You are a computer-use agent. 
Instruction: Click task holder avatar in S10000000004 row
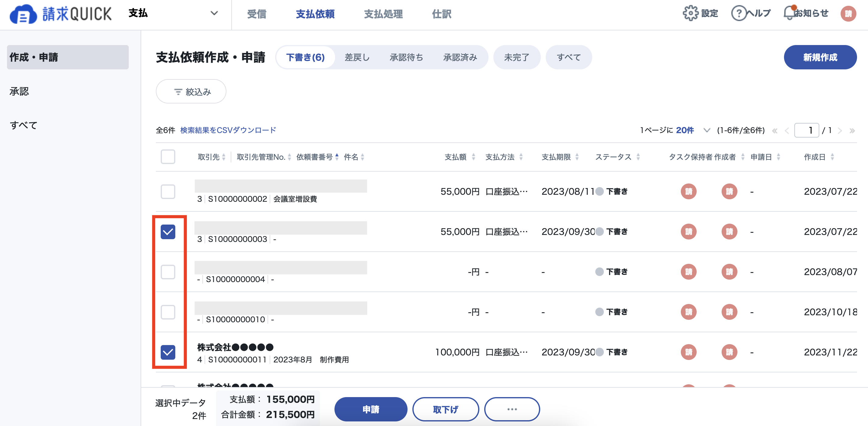pos(688,272)
